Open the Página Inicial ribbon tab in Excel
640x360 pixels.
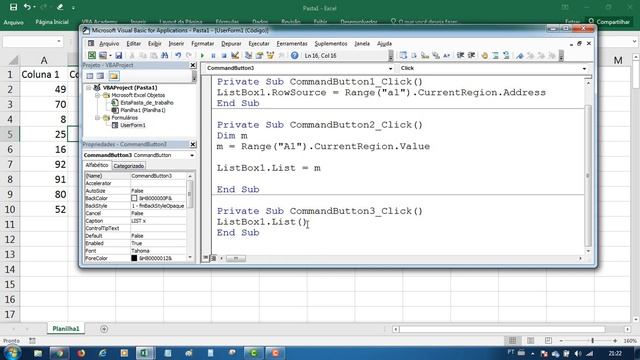[52, 22]
